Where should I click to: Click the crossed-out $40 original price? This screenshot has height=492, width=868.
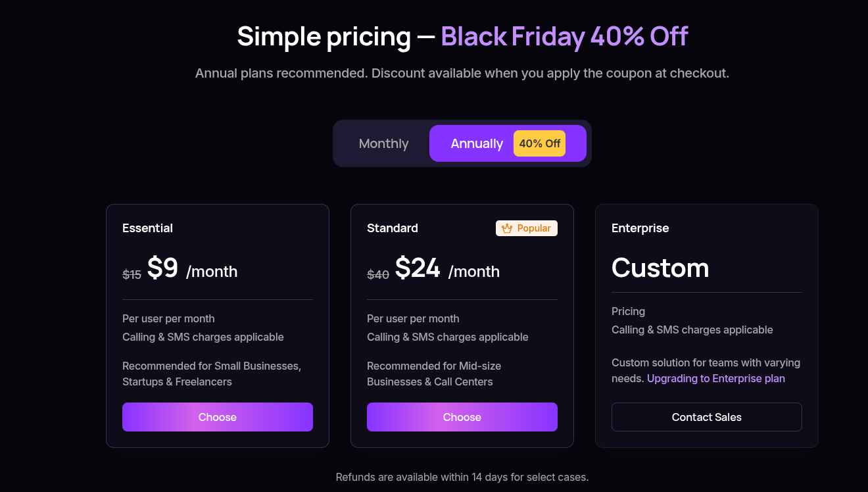tap(378, 274)
